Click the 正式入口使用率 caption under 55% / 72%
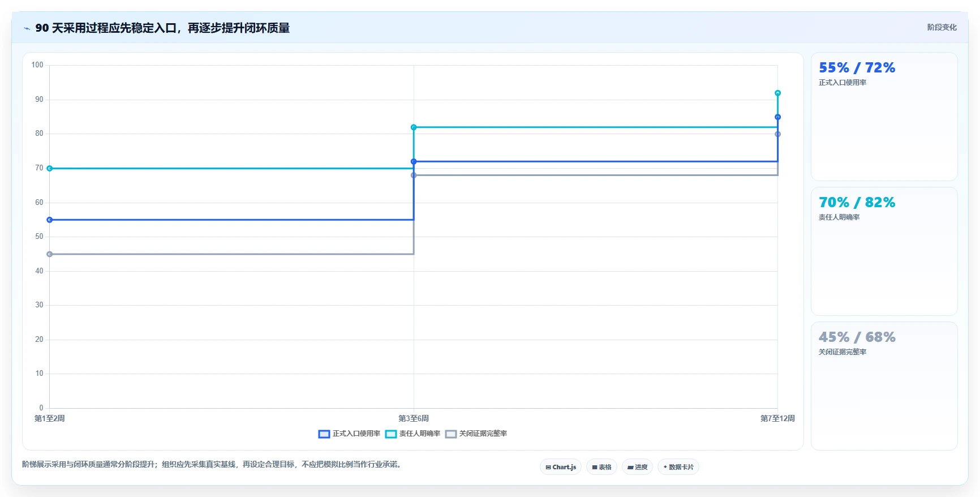The image size is (980, 497). point(843,83)
